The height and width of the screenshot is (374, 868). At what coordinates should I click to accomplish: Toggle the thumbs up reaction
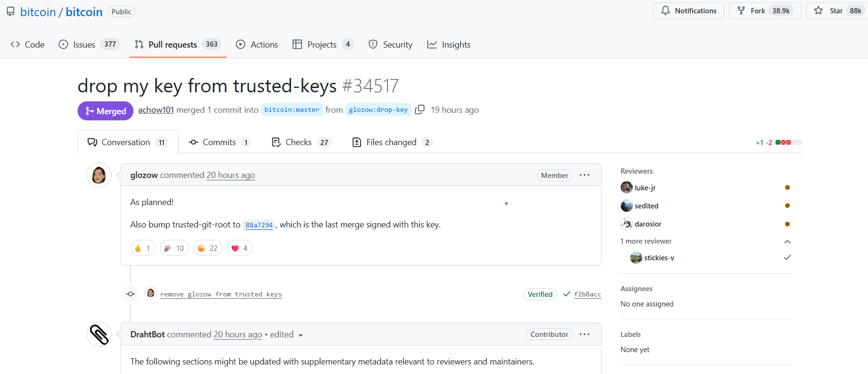click(x=143, y=248)
